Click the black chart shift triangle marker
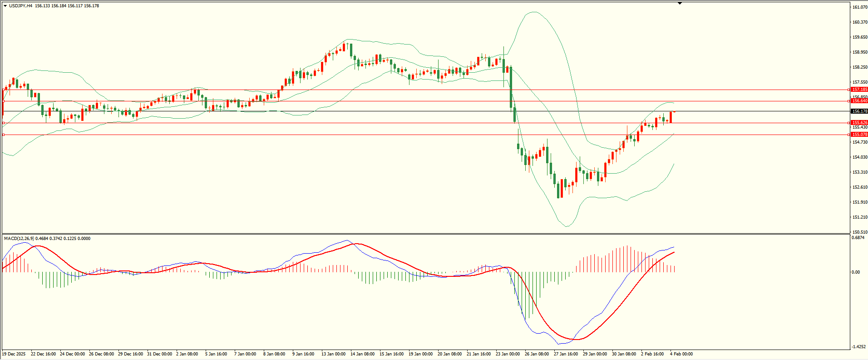This screenshot has width=868, height=360. click(x=680, y=3)
